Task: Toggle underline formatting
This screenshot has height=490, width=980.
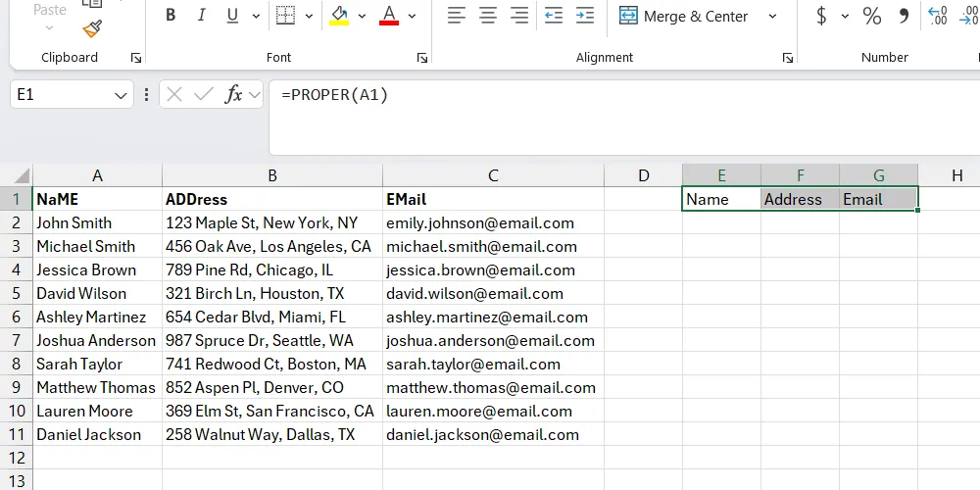Action: tap(232, 16)
